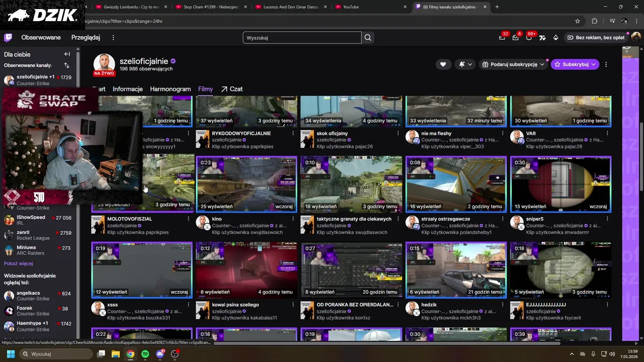Show hidden system tray icons chevron
The image size is (644, 362).
coord(572,354)
